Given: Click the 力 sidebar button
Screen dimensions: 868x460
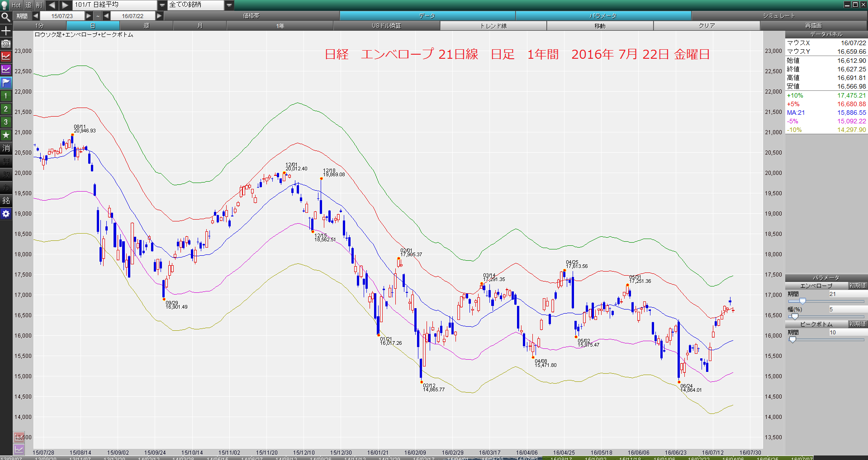Looking at the screenshot, I should coord(6,188).
